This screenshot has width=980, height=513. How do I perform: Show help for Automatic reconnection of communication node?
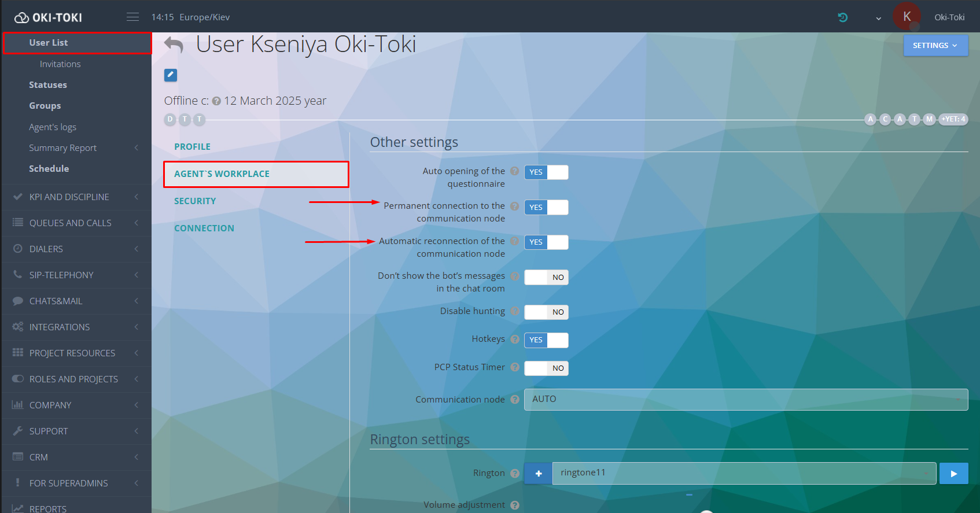tap(515, 241)
